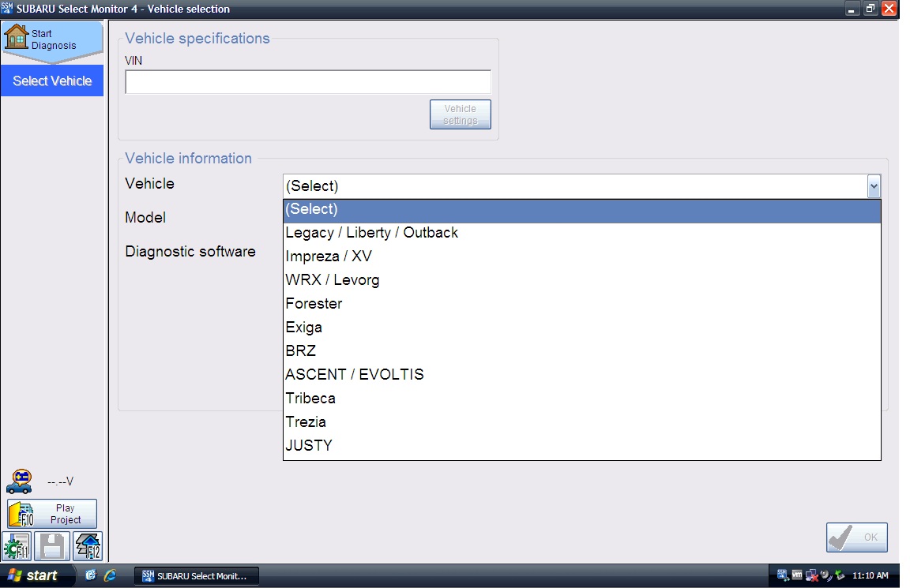Click the speaker volume tray icon
910x588 pixels.
coord(825,575)
